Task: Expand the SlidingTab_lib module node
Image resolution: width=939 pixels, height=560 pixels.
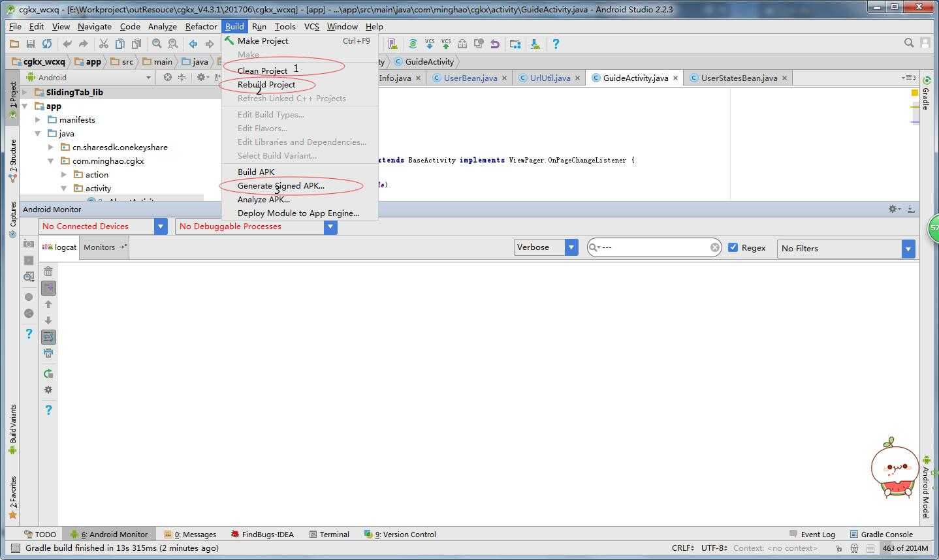Action: pyautogui.click(x=25, y=92)
